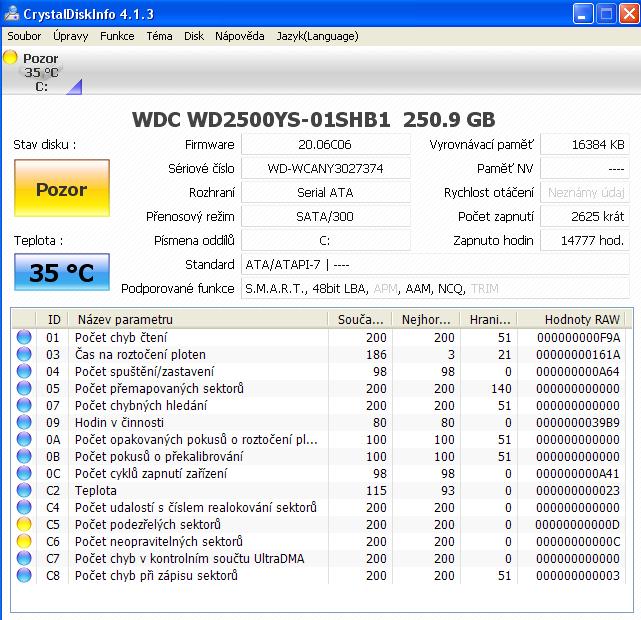
Task: Click the Hrani... column header
Action: pos(489,319)
